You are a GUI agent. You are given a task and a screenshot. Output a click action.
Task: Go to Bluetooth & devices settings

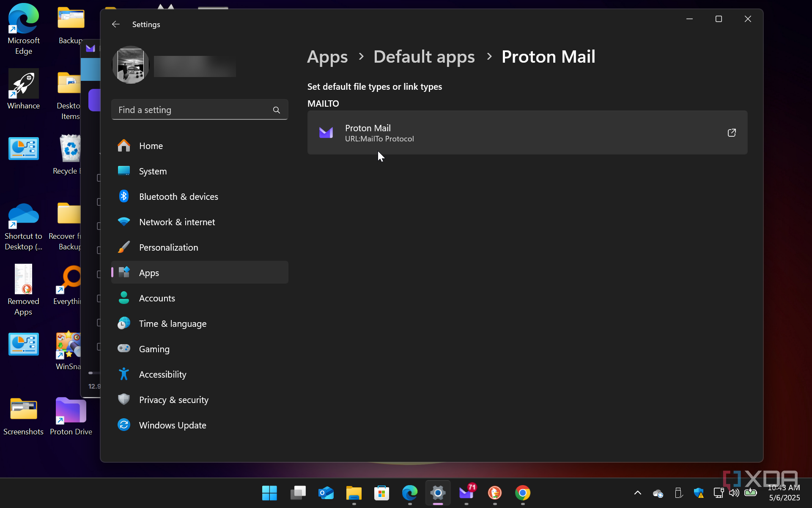click(x=200, y=196)
